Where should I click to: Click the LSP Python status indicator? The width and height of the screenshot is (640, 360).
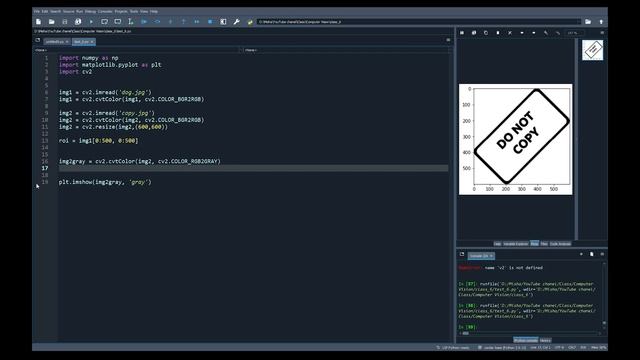click(x=453, y=348)
